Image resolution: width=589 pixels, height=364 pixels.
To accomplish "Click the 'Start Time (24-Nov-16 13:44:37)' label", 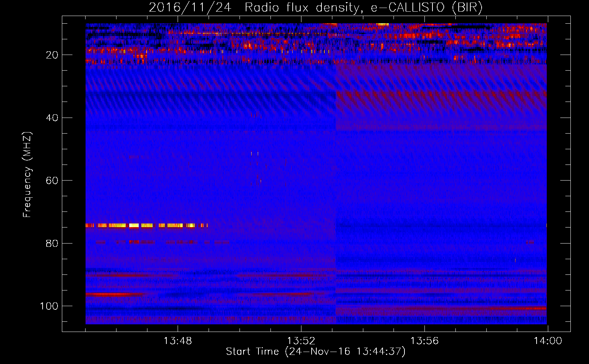I will coord(316,352).
